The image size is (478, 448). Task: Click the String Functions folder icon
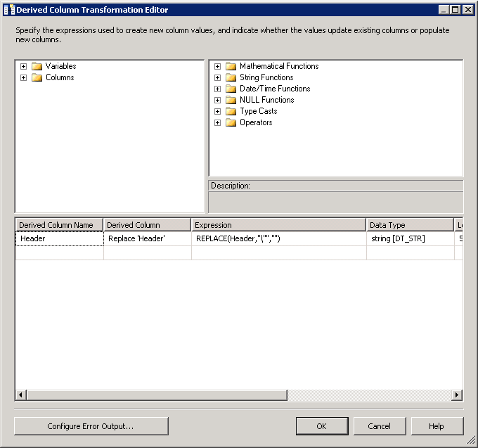point(231,77)
